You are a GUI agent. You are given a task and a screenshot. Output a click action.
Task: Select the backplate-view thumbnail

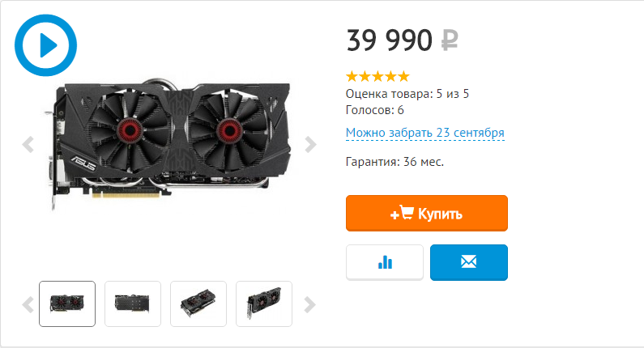click(133, 303)
